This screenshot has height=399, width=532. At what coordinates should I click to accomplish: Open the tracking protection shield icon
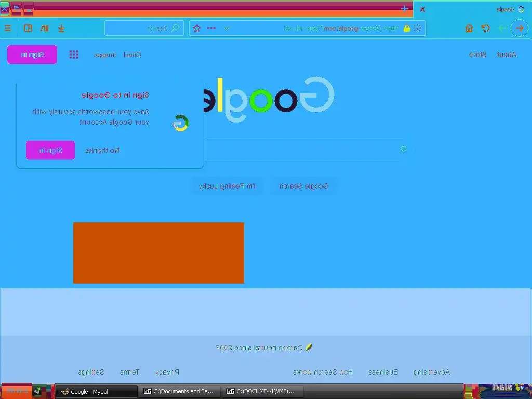pos(417,28)
